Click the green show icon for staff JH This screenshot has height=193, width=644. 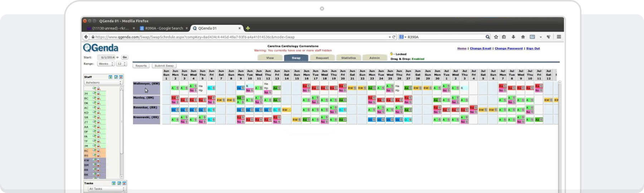(94, 93)
